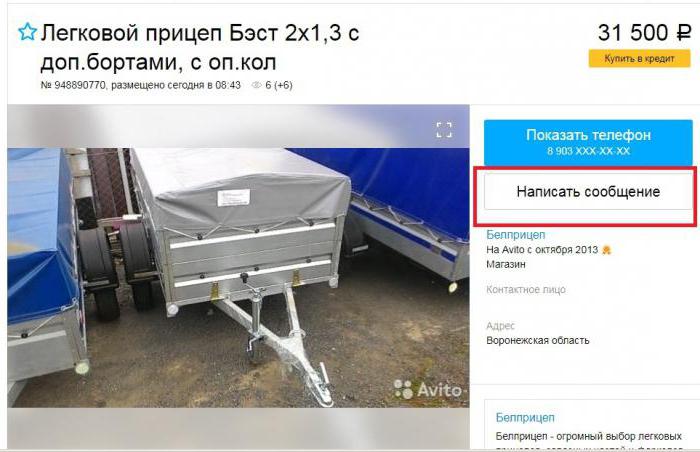The width and height of the screenshot is (700, 452).
Task: Open the Белприцеп seller profile link
Action: [x=516, y=234]
